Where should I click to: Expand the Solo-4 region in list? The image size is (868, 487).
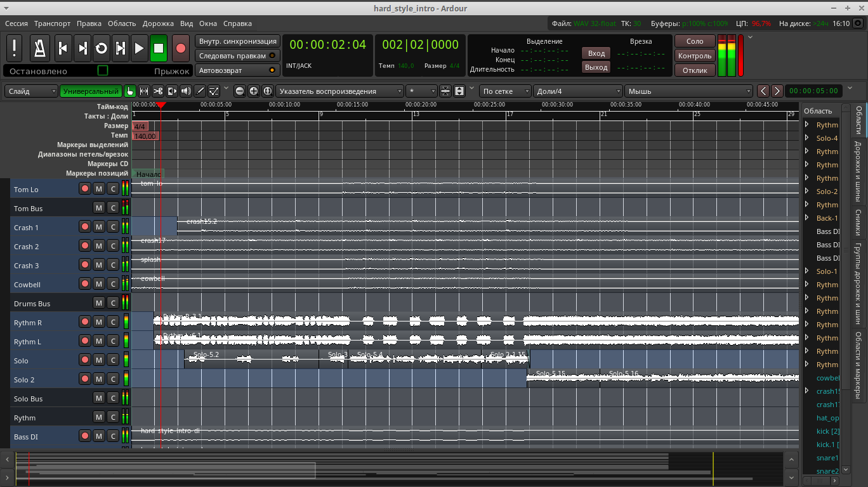[806, 138]
